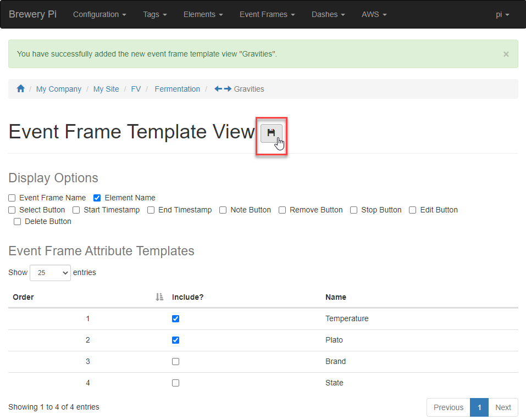The image size is (526, 420).
Task: Navigate to My Company breadcrumb
Action: tap(59, 89)
